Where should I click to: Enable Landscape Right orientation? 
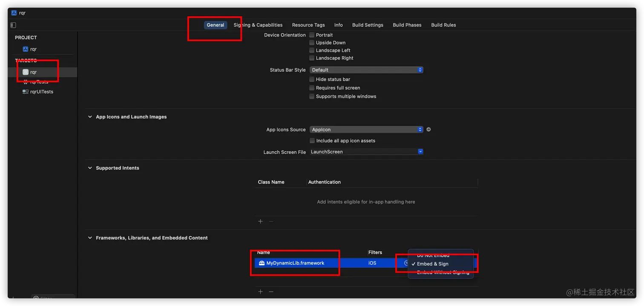click(312, 58)
